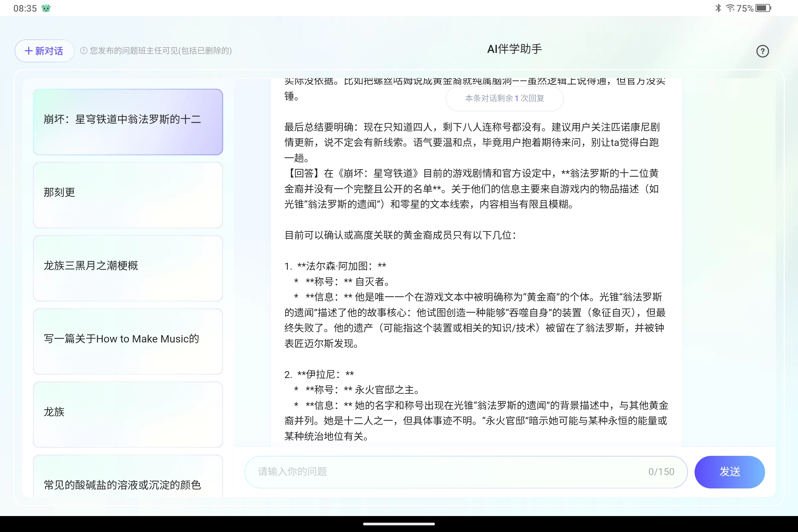
Task: Open conversation 常见的酸碱盐的溶液或沉淀的颜色
Action: pyautogui.click(x=128, y=477)
